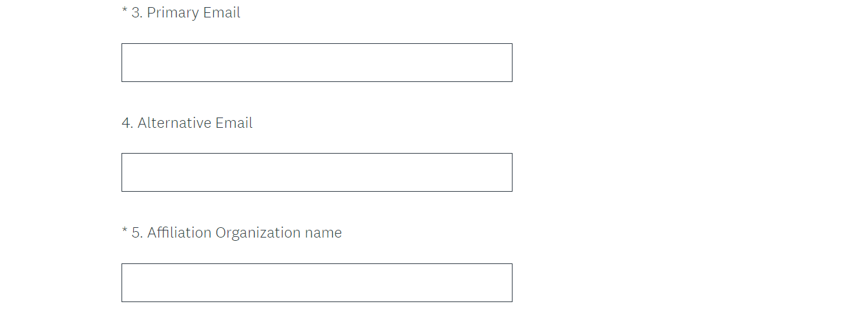Click the question number 4
The image size is (868, 326).
tap(127, 123)
